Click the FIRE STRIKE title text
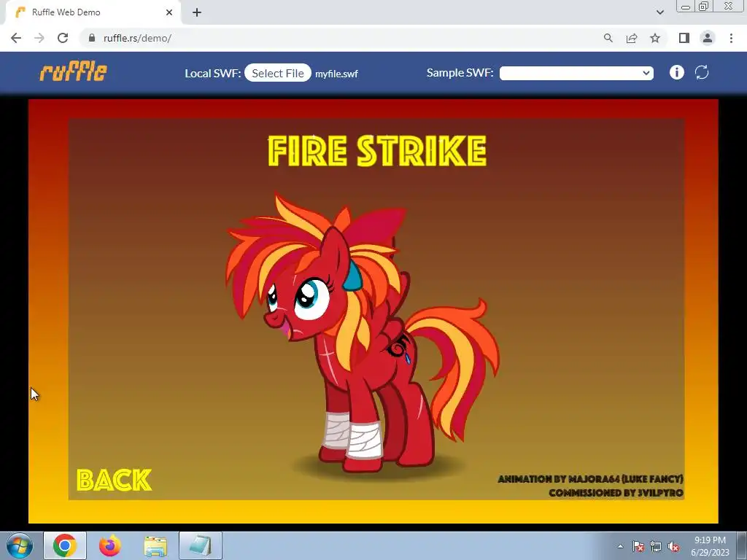 377,150
